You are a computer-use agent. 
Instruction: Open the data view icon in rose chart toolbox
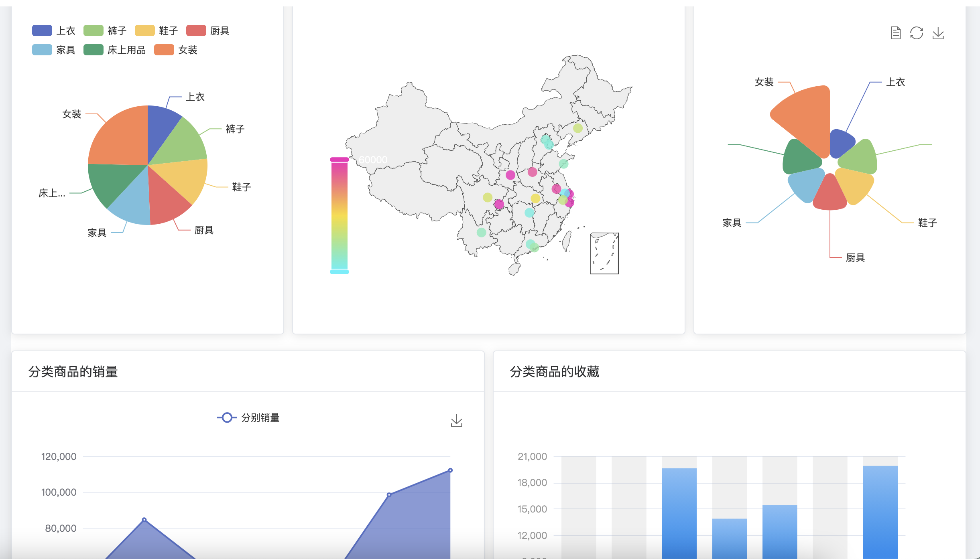pyautogui.click(x=896, y=33)
